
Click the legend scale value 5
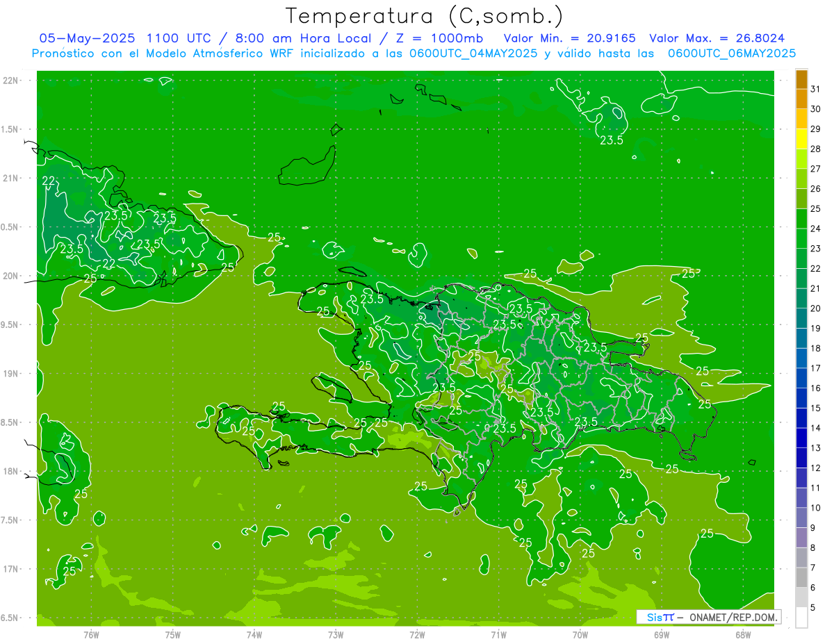(813, 607)
